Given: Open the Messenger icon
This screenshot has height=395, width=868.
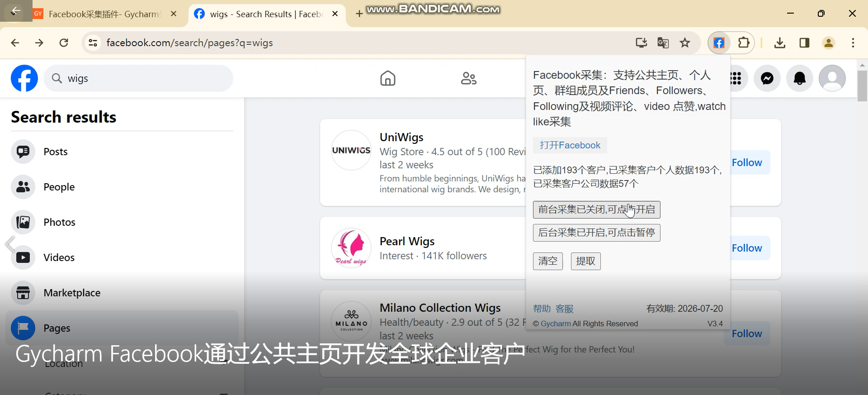Looking at the screenshot, I should [x=767, y=78].
